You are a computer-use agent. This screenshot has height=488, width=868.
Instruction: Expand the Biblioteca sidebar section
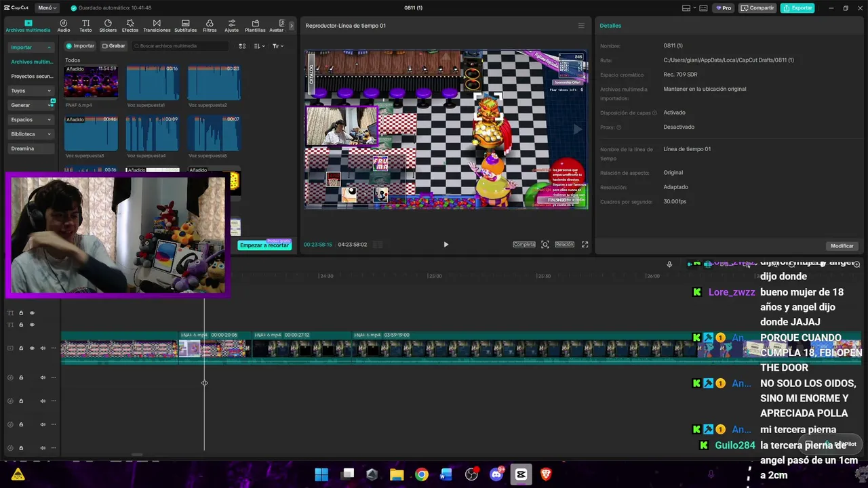pos(31,134)
